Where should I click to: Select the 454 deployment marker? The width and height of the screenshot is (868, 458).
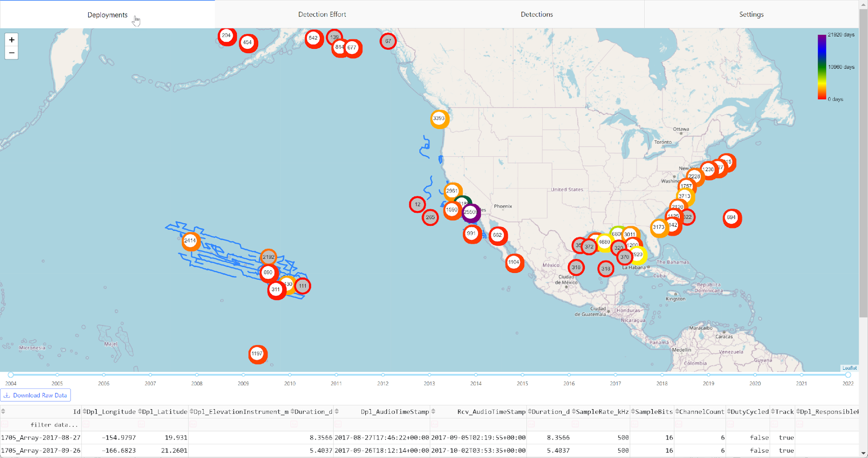(248, 43)
